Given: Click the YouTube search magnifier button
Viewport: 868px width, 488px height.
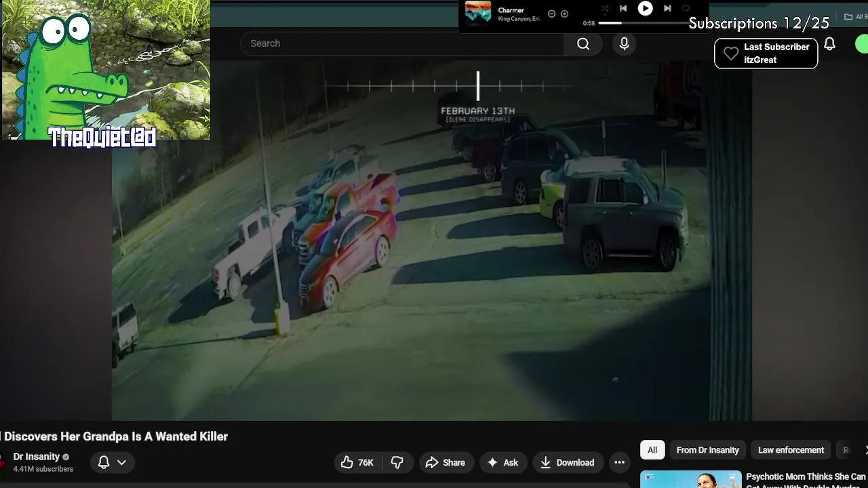Looking at the screenshot, I should 583,44.
